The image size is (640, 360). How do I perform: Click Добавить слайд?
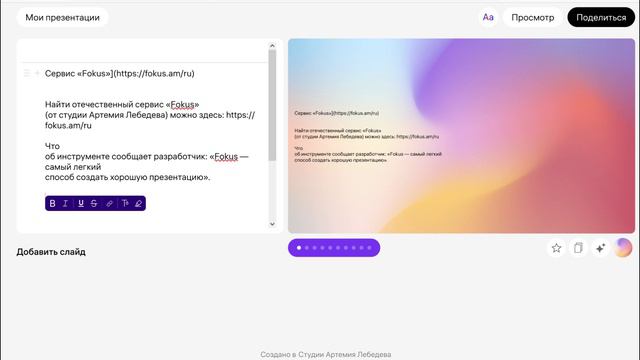(51, 252)
